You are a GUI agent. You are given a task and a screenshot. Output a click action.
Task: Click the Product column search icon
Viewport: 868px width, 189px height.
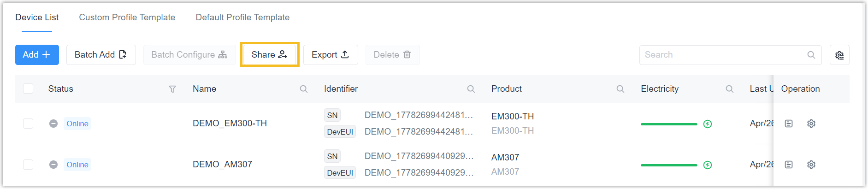[620, 89]
